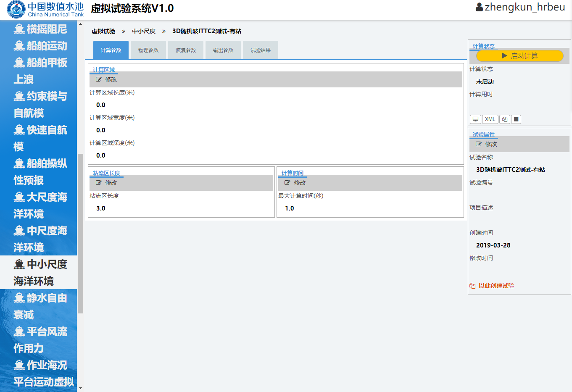Viewport: 572px width, 392px height.
Task: Click the edit icon in the 试验属性 panel
Action: [479, 144]
